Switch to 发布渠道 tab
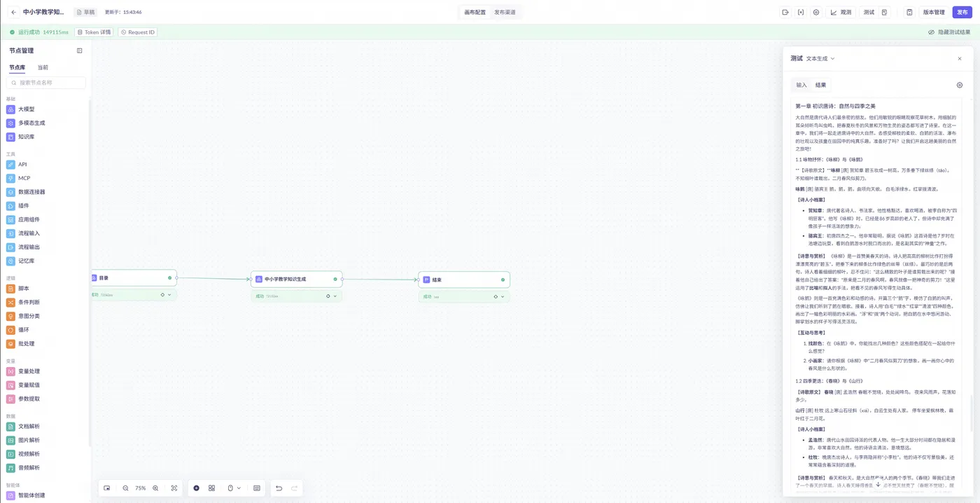The width and height of the screenshot is (980, 503). point(505,12)
